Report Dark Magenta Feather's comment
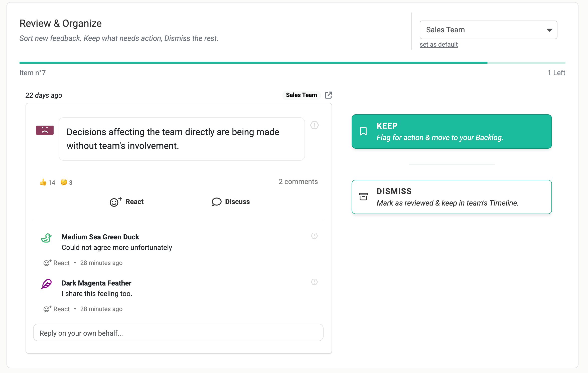 [x=314, y=282]
